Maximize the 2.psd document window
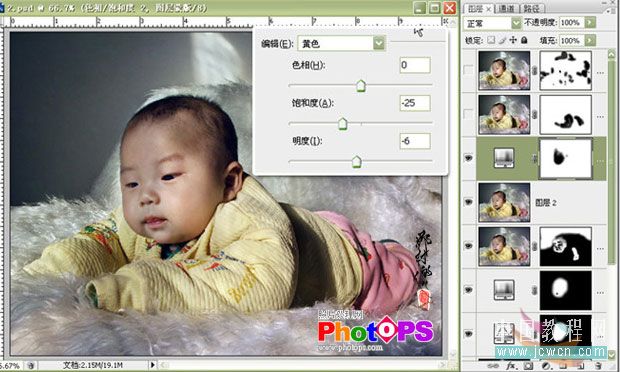The height and width of the screenshot is (372, 620). click(x=435, y=8)
